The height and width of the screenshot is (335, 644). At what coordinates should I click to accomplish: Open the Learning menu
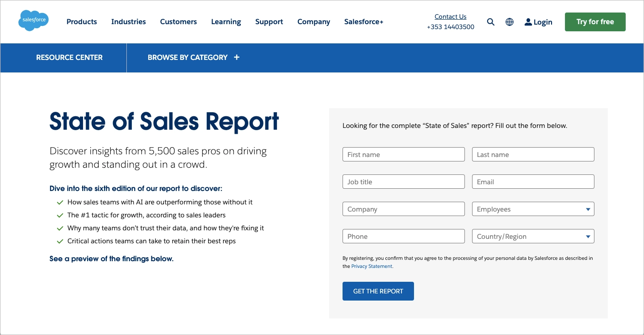click(x=226, y=21)
